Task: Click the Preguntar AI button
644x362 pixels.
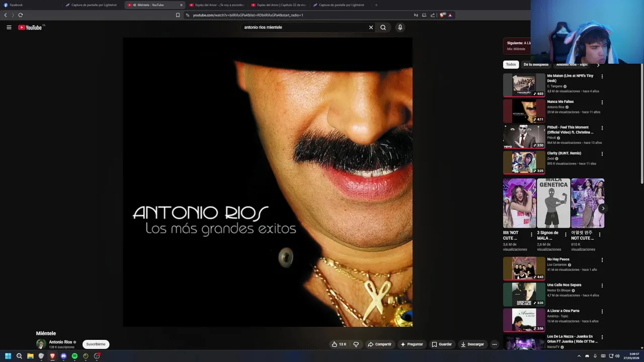Action: [x=412, y=344]
